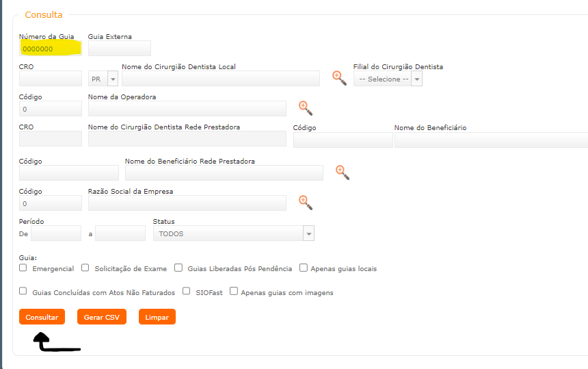Click the Limpar button

point(157,317)
